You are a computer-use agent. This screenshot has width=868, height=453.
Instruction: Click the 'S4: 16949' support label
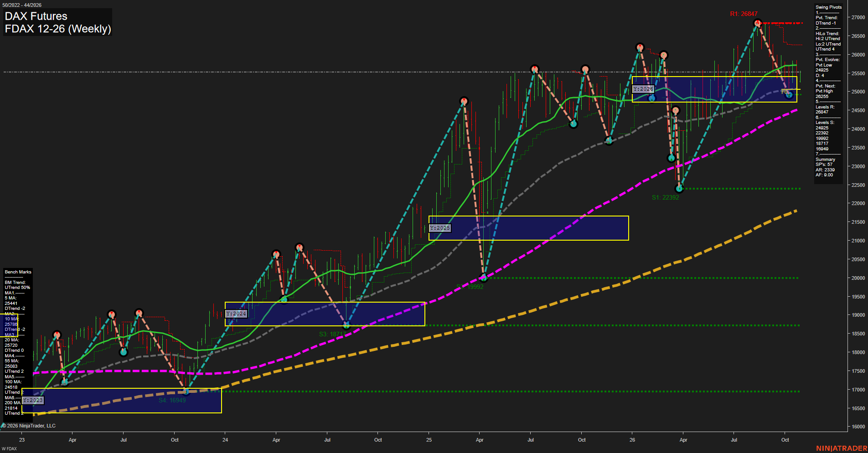click(172, 400)
